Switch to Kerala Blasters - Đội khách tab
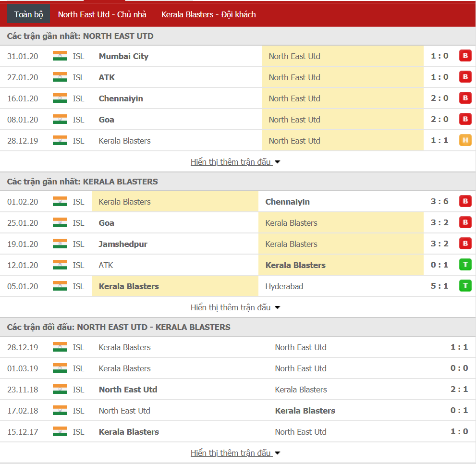 [x=208, y=14]
